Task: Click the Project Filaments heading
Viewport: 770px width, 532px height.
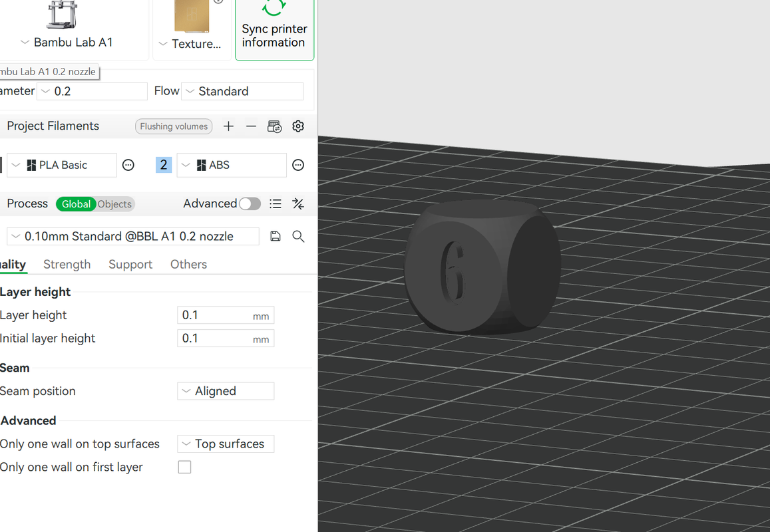Action: point(53,126)
